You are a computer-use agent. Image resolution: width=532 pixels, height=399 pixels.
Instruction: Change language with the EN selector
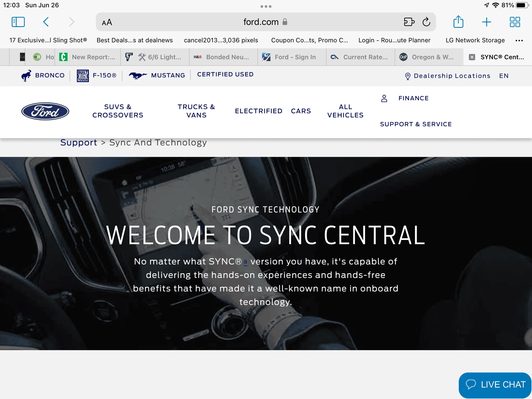(x=504, y=76)
